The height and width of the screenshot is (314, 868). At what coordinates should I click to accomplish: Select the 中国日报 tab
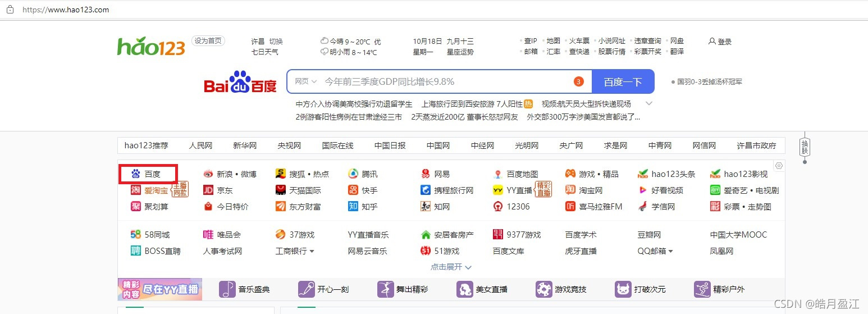click(x=390, y=145)
